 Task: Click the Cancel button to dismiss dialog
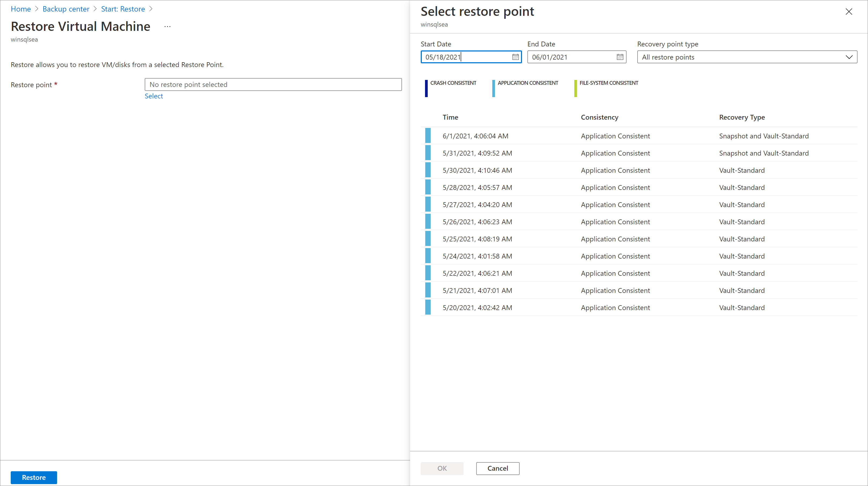498,468
